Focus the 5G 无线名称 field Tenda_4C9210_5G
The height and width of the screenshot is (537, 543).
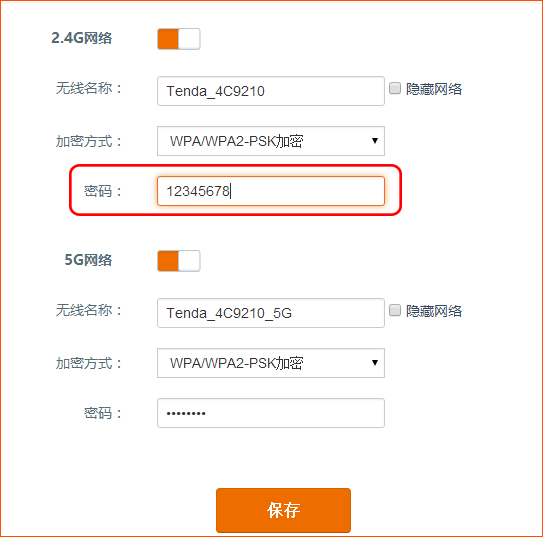pos(271,313)
